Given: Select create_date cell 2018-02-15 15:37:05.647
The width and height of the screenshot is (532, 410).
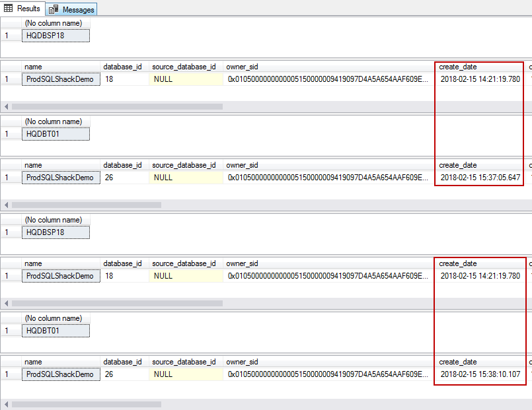Looking at the screenshot, I should pyautogui.click(x=480, y=178).
